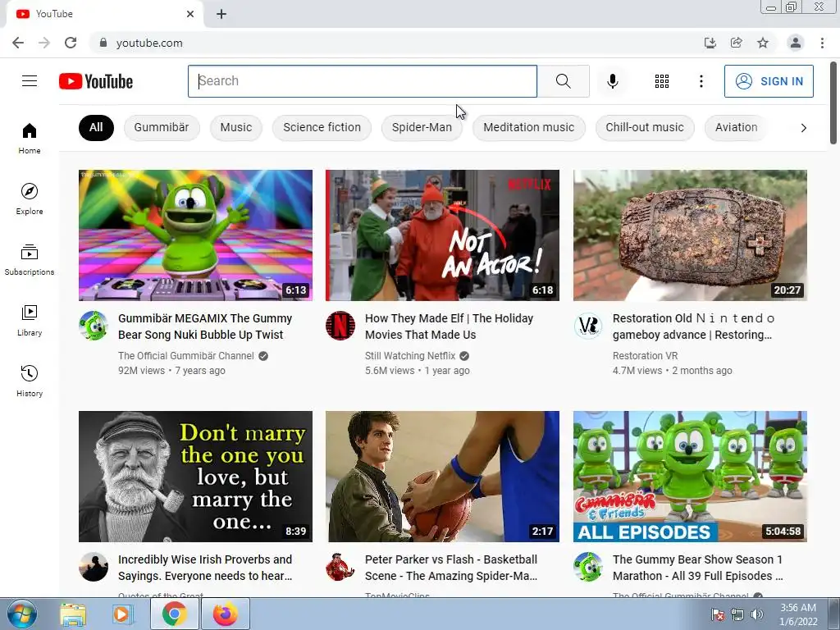The width and height of the screenshot is (840, 630).
Task: Select the Spider-Man filter chip
Action: pyautogui.click(x=422, y=127)
